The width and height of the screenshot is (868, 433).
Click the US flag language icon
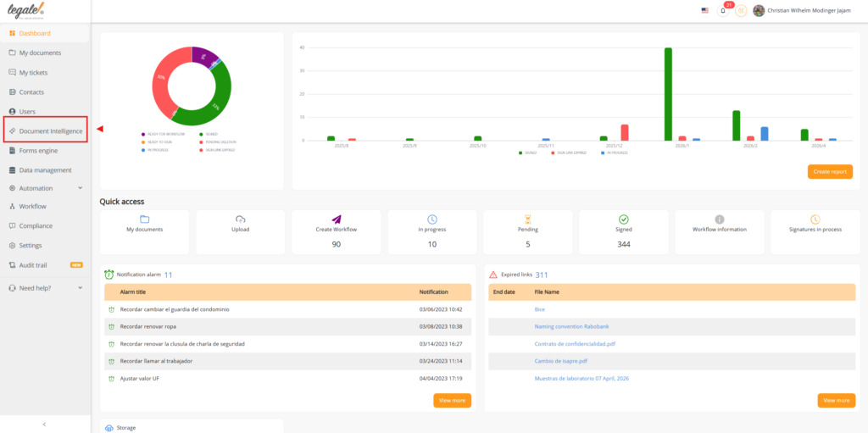704,10
